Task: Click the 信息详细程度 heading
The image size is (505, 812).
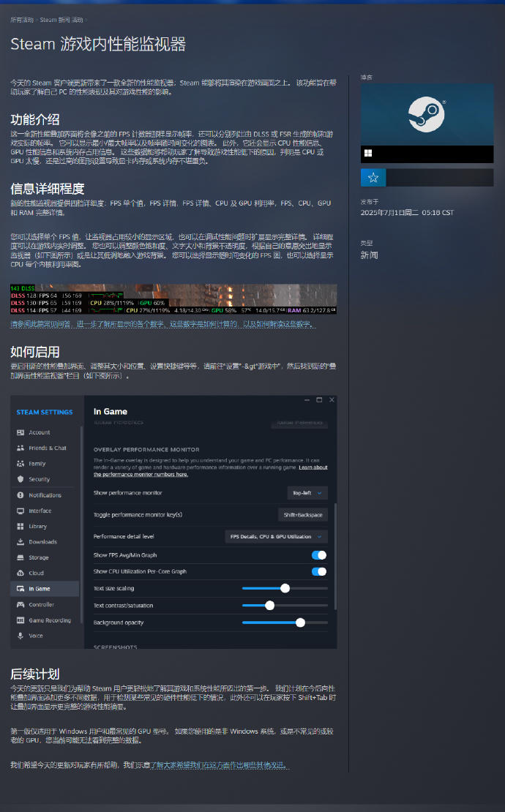Action: click(x=47, y=189)
